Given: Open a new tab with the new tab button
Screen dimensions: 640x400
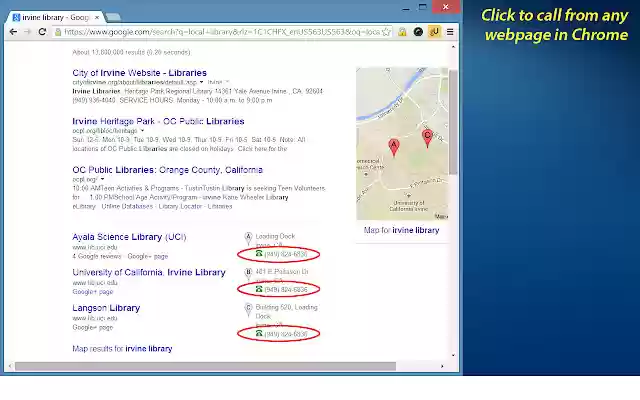Looking at the screenshot, I should pos(113,17).
